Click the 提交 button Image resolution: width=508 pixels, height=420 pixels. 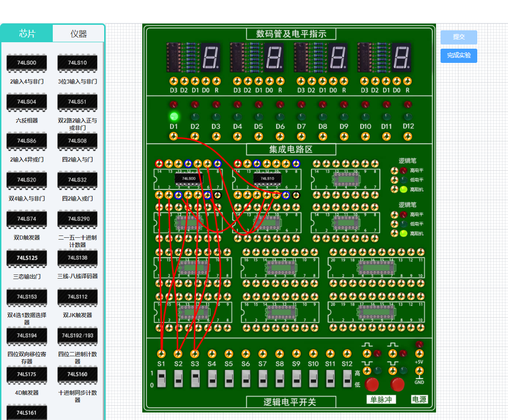click(458, 37)
